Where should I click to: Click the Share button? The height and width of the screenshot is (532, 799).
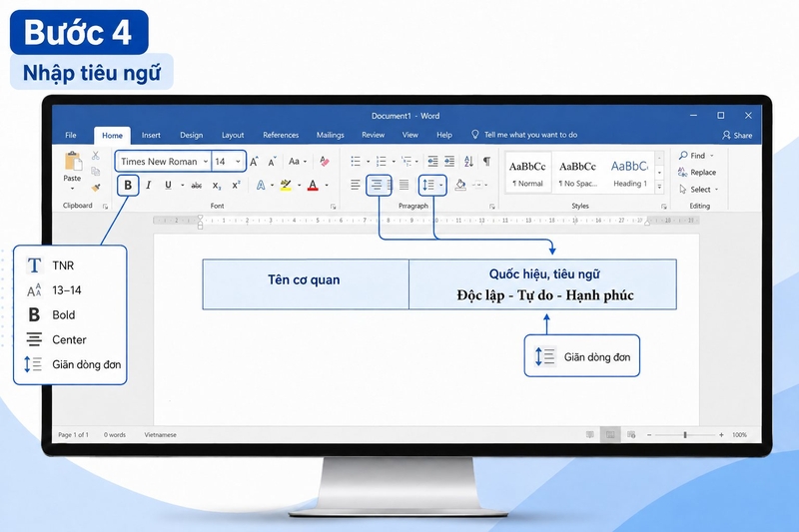[737, 135]
